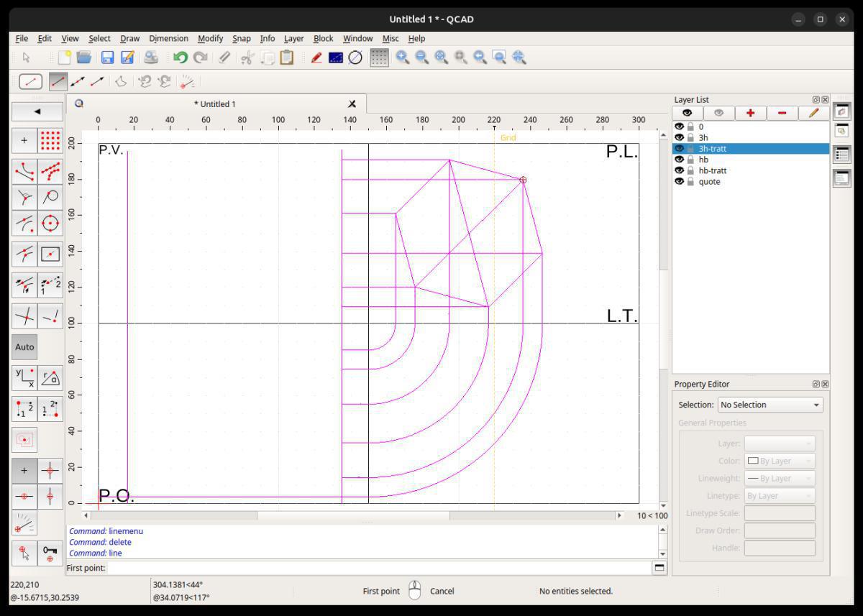Click the Undo arrow in the toolbar
This screenshot has height=616, width=863.
pyautogui.click(x=181, y=58)
